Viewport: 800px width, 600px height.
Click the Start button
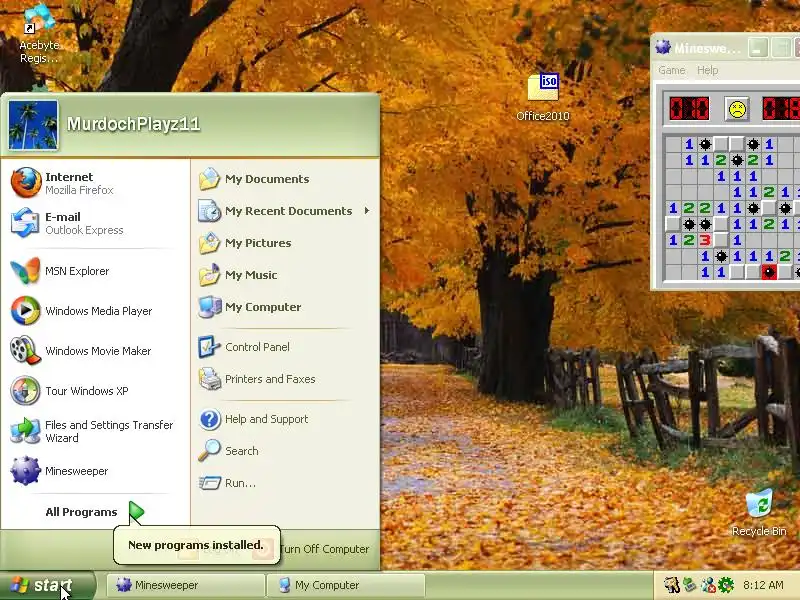(47, 585)
